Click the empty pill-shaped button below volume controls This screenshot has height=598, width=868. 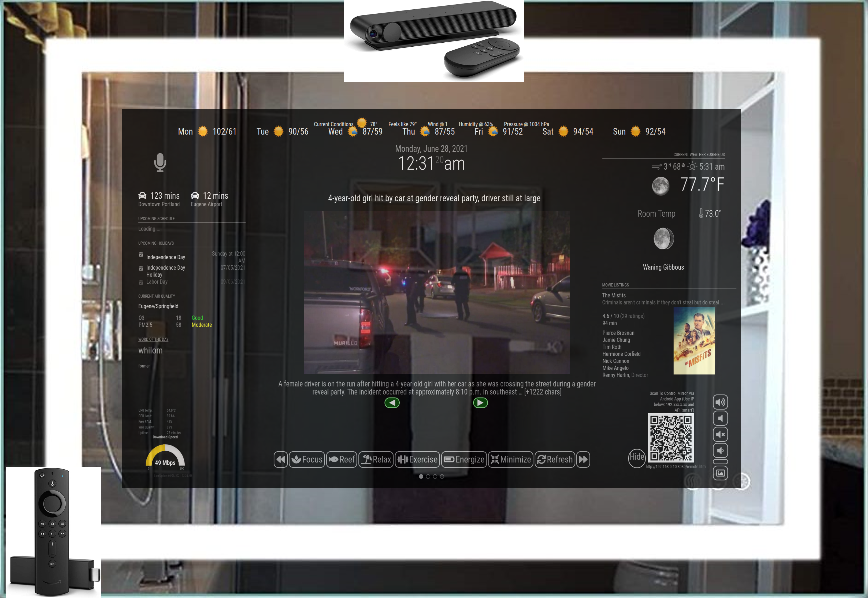pos(720,462)
